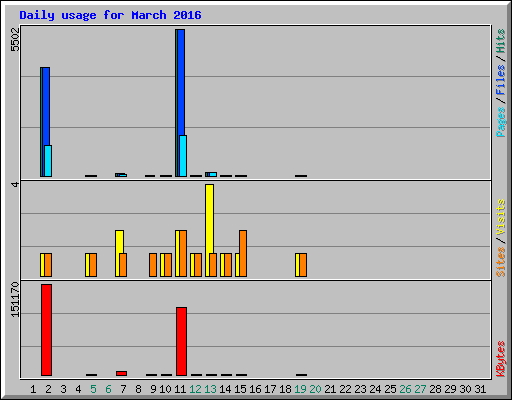Click the 'Hits' legend label
The height and width of the screenshot is (400, 512).
click(500, 41)
